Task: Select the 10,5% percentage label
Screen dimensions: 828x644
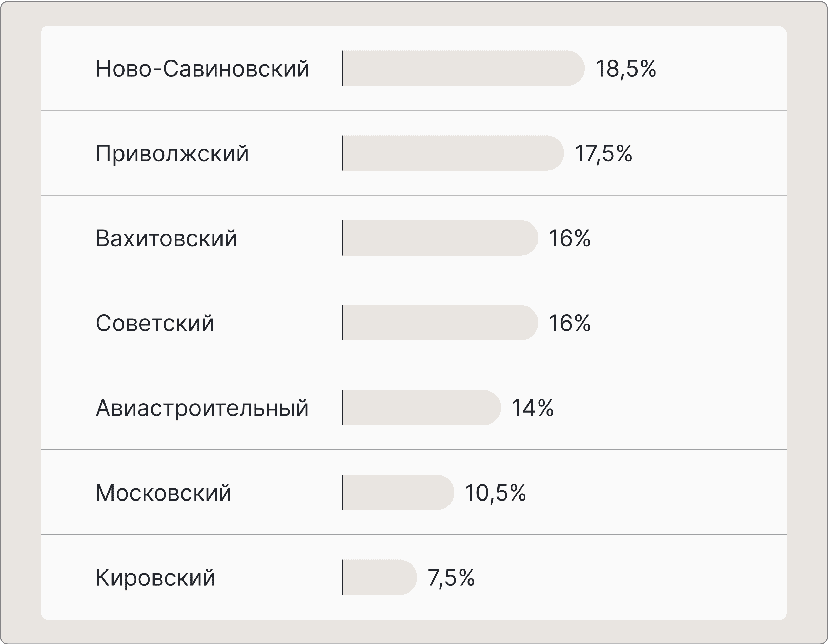Action: click(495, 493)
